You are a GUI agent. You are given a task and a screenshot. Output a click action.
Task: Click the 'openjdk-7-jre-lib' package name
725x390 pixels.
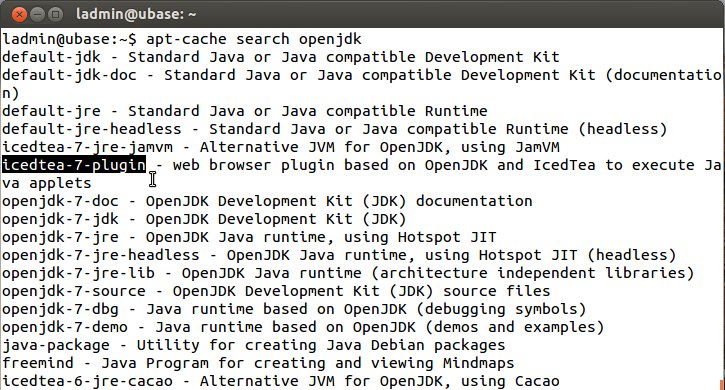coord(78,274)
